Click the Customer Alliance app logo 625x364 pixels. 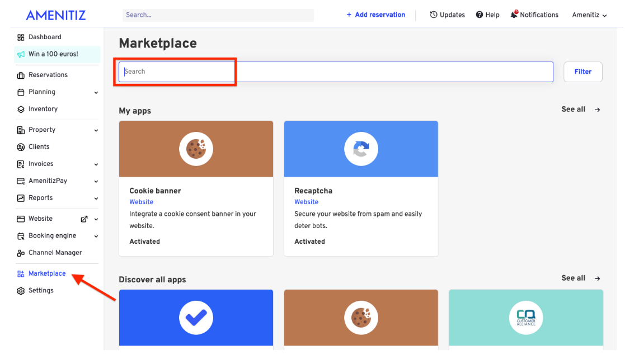[x=526, y=318]
